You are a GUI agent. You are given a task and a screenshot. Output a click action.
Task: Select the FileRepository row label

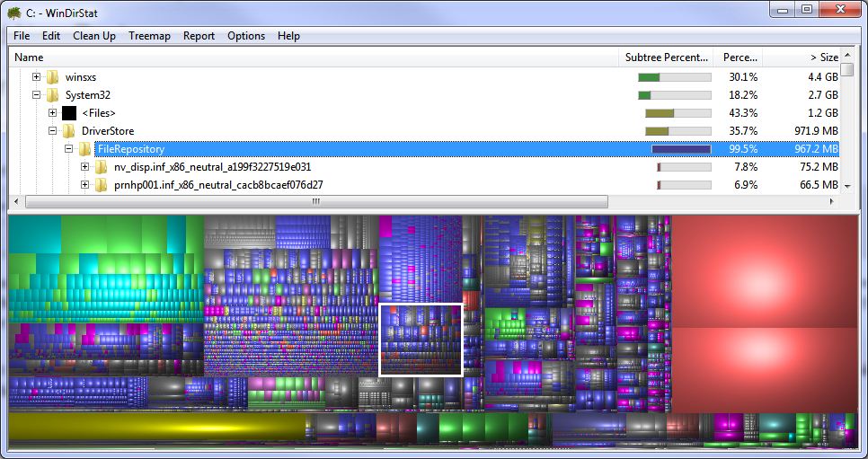pos(131,149)
